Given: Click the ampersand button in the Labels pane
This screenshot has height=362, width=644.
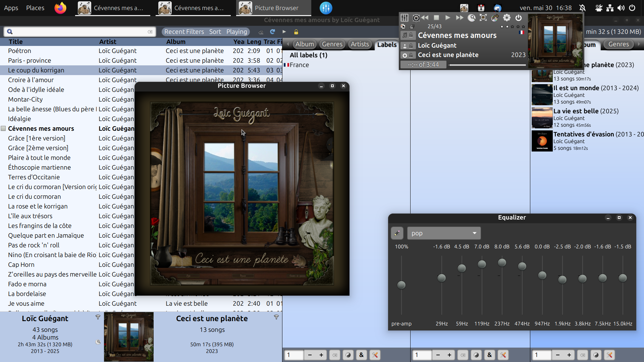Looking at the screenshot, I should (362, 355).
